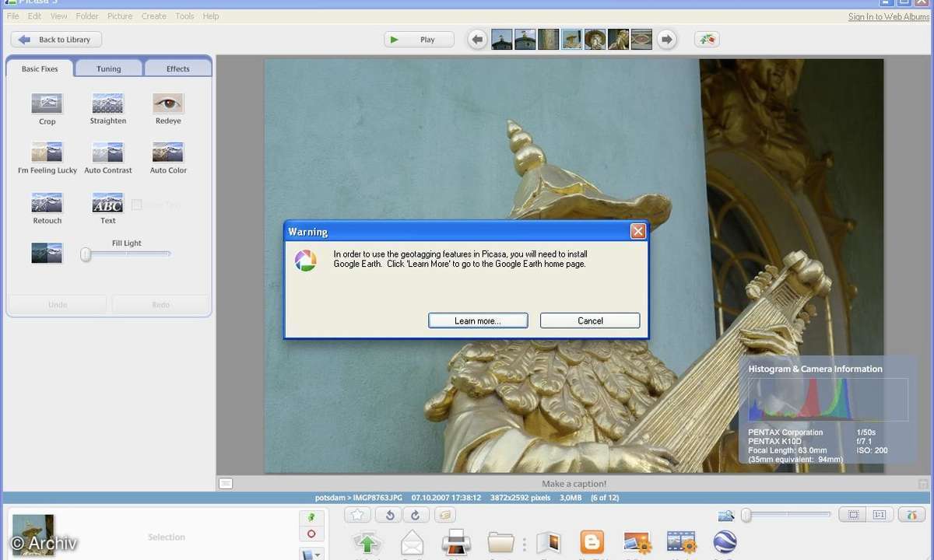Geotag with the Google Earth icon
The height and width of the screenshot is (560, 934).
pos(725,543)
